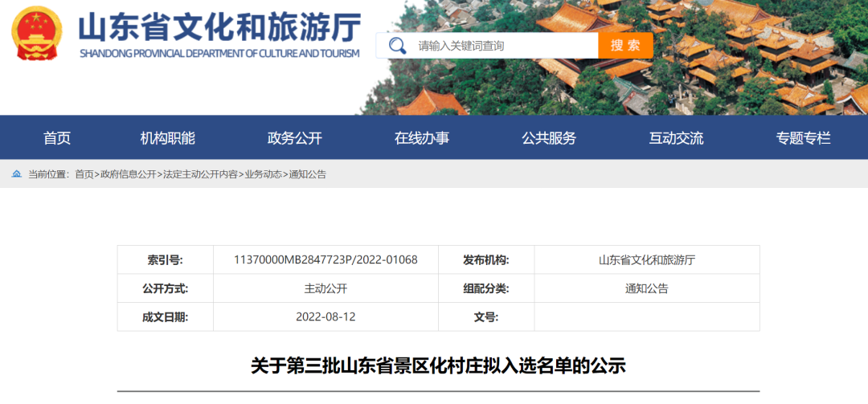Select 在线办事 in the navigation bar
The width and height of the screenshot is (868, 404).
pos(422,138)
